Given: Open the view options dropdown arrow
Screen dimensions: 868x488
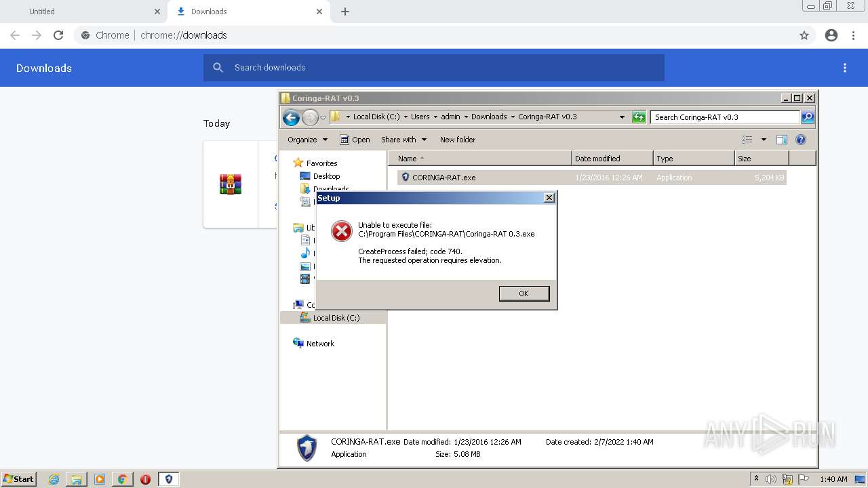Looking at the screenshot, I should point(764,140).
